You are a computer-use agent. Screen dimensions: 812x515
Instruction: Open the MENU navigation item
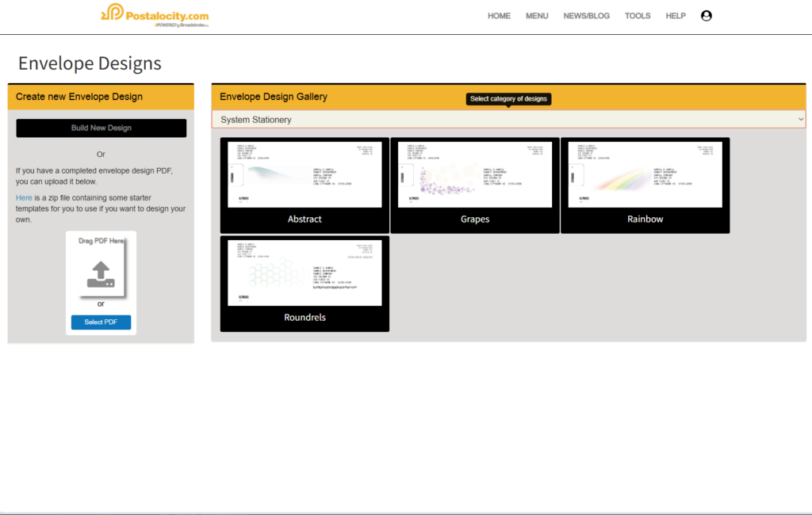click(x=537, y=16)
